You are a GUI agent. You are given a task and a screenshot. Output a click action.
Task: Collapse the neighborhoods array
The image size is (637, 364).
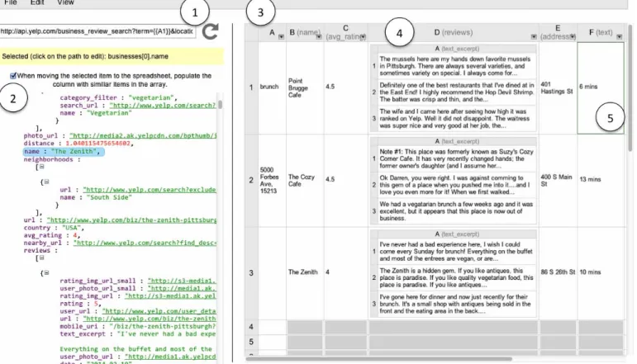pos(41,167)
